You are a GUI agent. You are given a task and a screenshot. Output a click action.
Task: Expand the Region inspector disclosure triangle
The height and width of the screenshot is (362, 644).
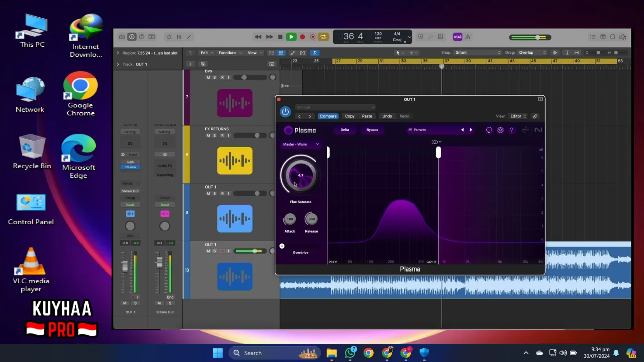coord(118,53)
